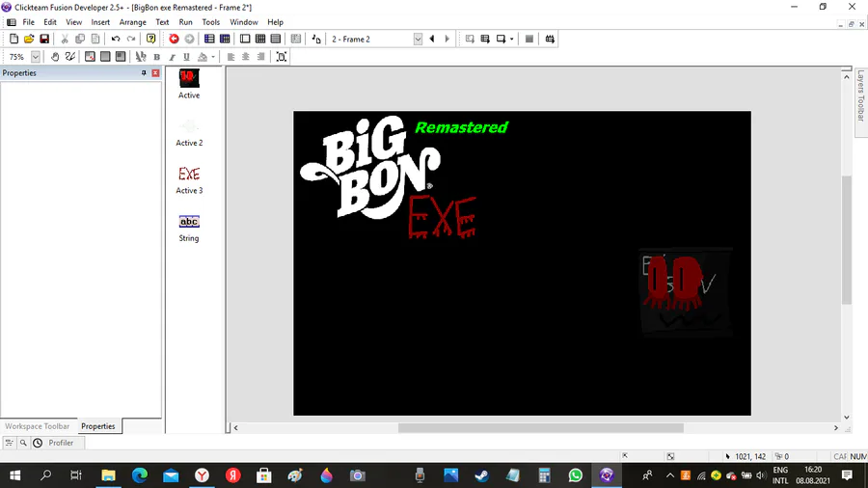
Task: Select the Active 3 EXE object
Action: point(189,180)
